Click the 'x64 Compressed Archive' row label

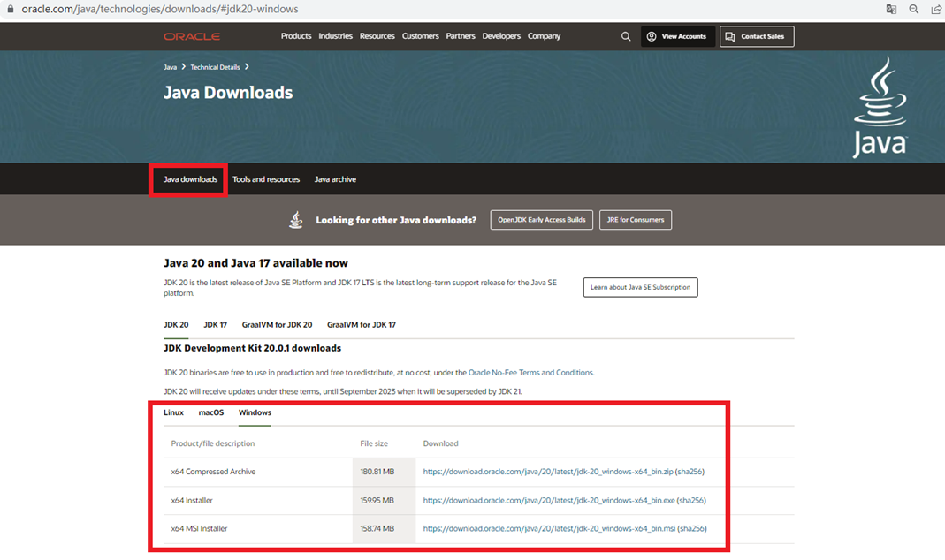point(213,472)
